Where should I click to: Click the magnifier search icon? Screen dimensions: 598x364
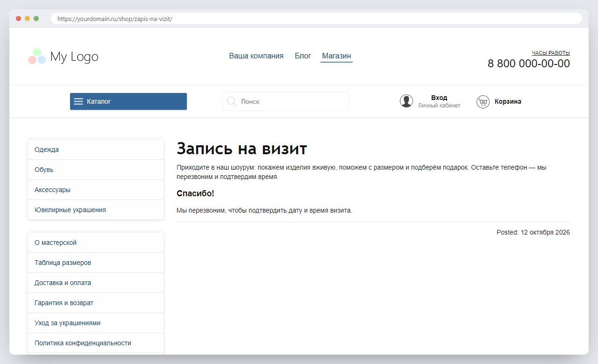pos(231,101)
